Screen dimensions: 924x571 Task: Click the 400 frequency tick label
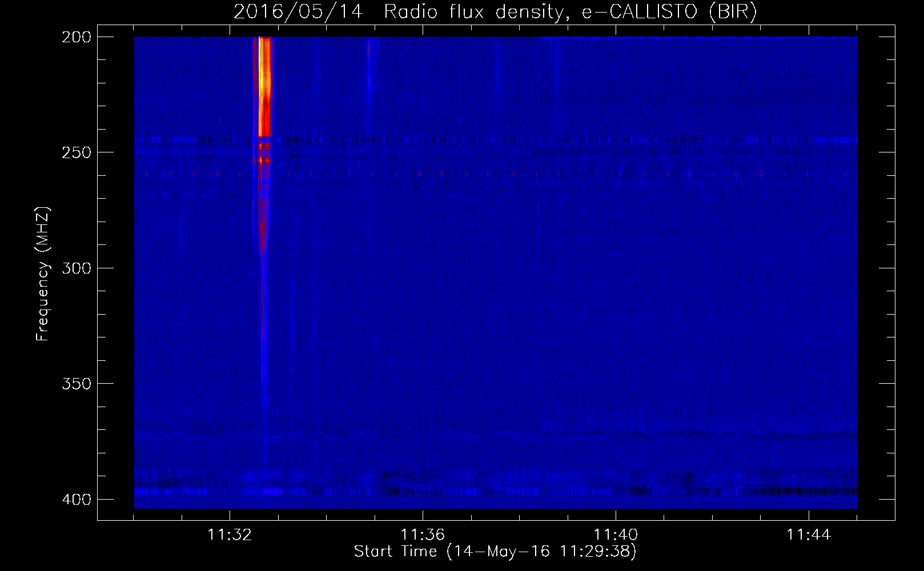coord(76,500)
